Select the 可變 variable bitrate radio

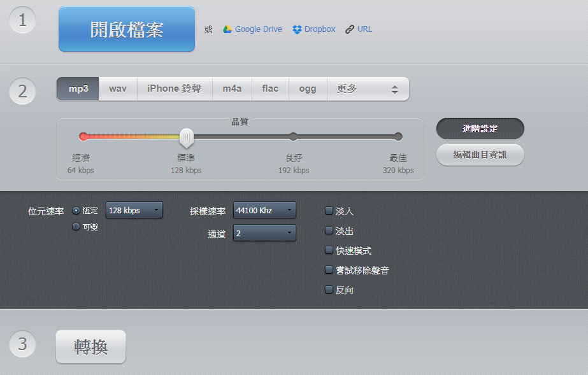[76, 227]
